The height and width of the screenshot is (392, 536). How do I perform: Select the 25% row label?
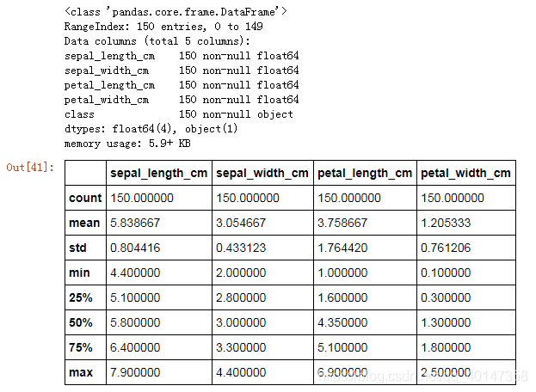tap(81, 297)
